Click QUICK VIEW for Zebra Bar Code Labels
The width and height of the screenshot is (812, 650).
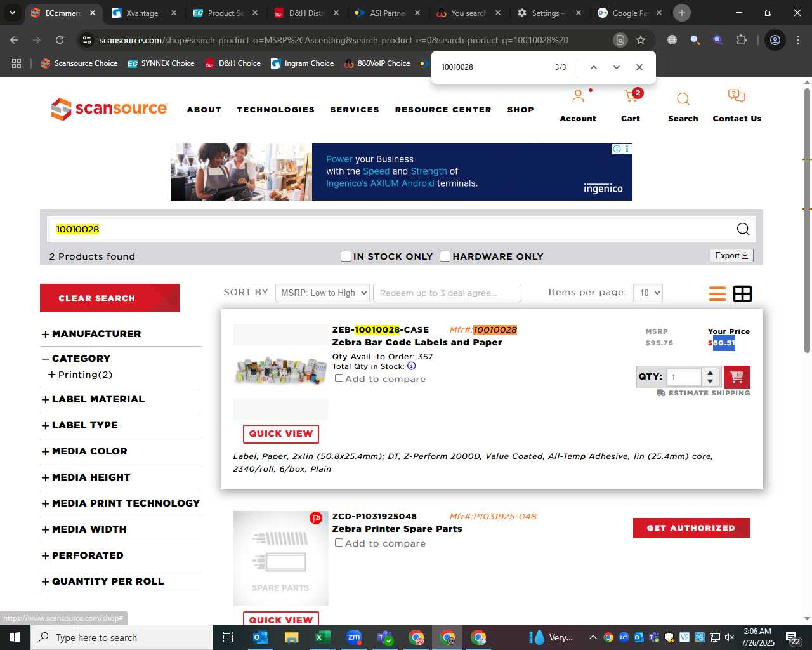[x=280, y=434]
